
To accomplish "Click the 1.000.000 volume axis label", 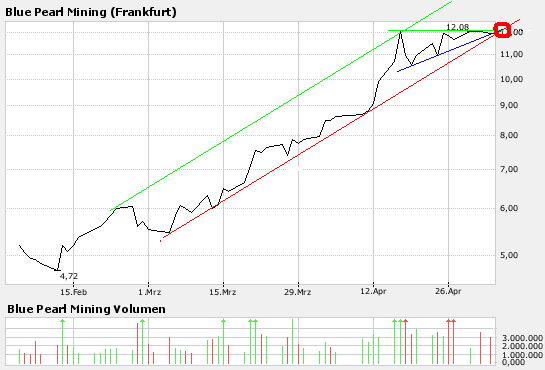I will [522, 355].
